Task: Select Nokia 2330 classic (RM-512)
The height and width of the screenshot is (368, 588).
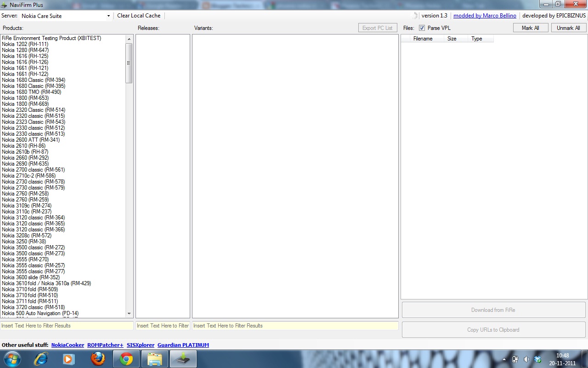Action: [x=33, y=128]
